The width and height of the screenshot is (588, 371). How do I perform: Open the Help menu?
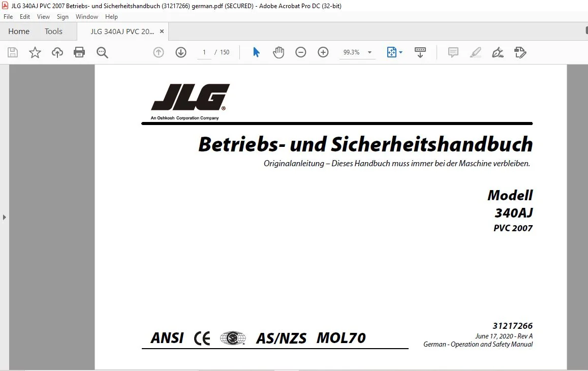coord(111,16)
